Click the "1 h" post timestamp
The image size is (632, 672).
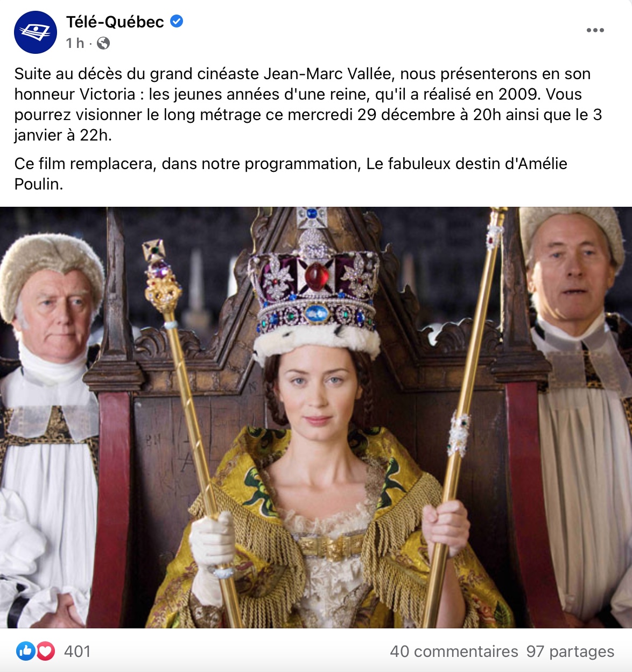75,43
